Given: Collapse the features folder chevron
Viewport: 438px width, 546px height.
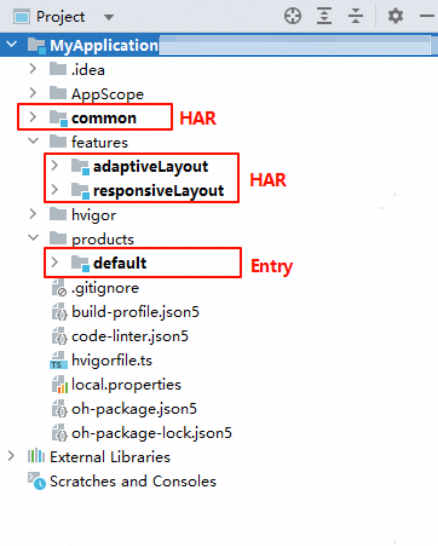Looking at the screenshot, I should pyautogui.click(x=33, y=141).
